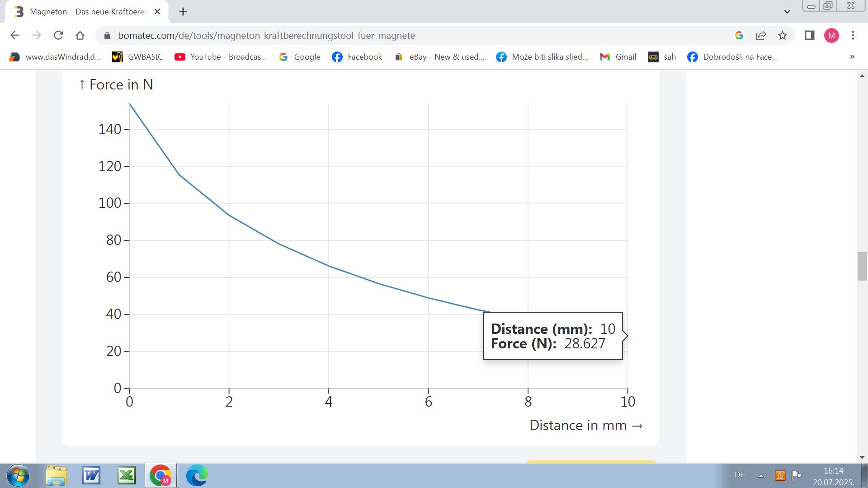Open the share page icon in address bar

pyautogui.click(x=761, y=35)
